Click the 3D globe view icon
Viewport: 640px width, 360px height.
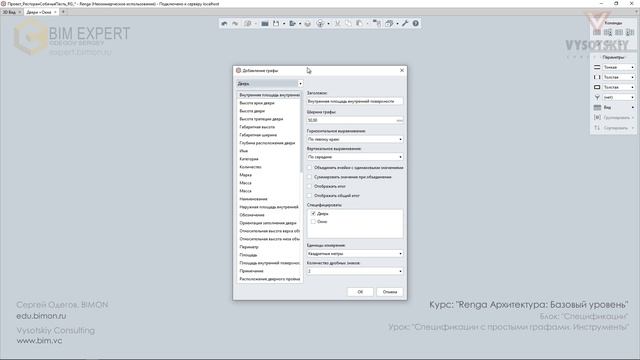(x=320, y=24)
